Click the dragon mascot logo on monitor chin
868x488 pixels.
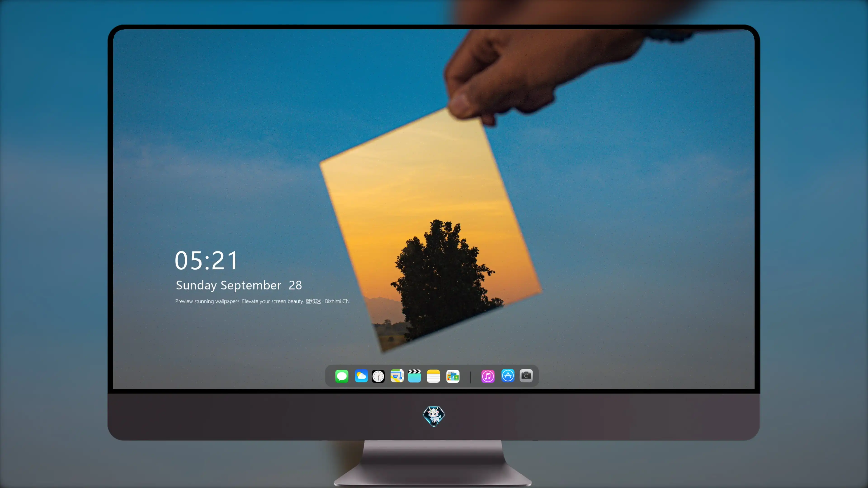click(434, 416)
